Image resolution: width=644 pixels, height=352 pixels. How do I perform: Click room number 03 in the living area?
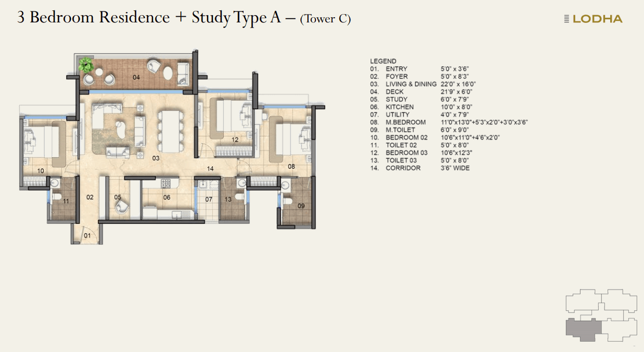155,158
